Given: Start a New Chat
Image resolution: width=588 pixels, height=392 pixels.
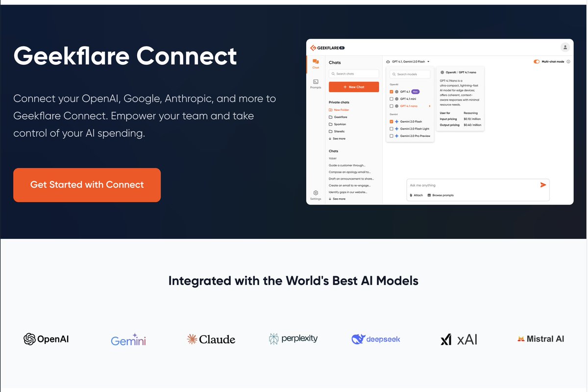Looking at the screenshot, I should tap(354, 87).
